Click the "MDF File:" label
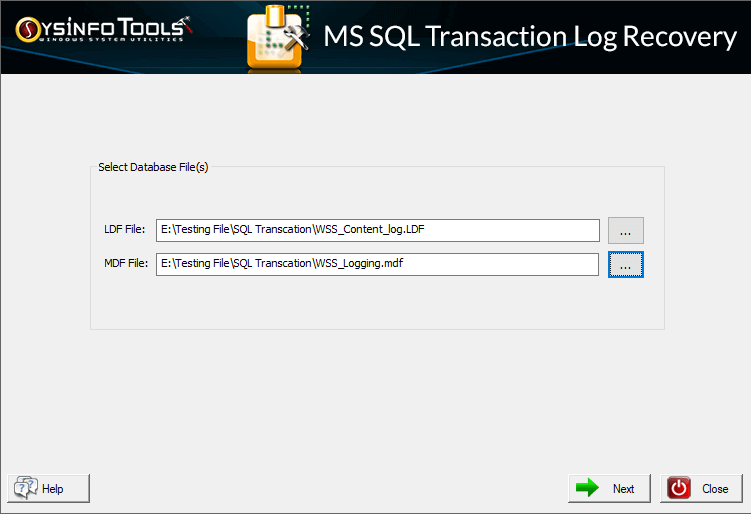The image size is (751, 514). click(125, 264)
